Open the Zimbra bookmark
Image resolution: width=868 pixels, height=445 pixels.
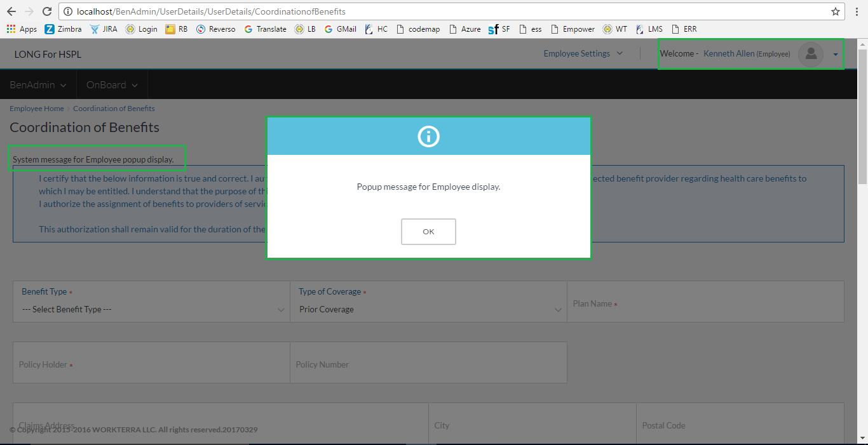(x=63, y=29)
